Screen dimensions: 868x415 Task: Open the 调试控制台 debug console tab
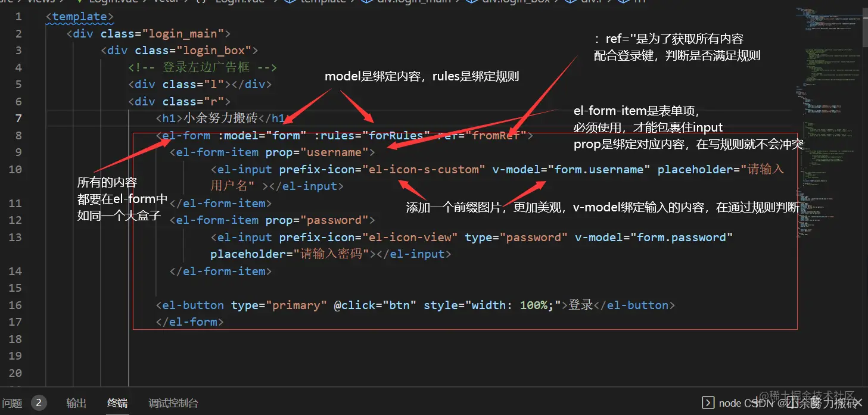coord(173,403)
